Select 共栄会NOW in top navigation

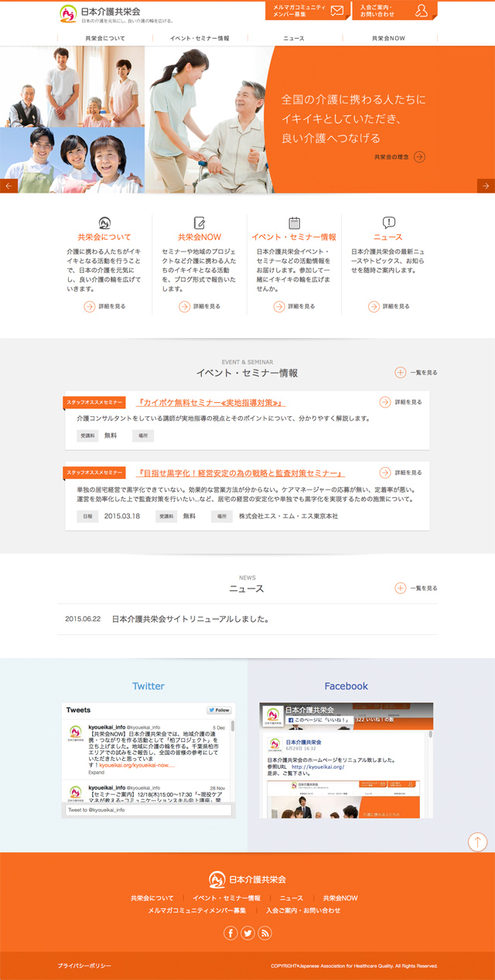tap(388, 38)
